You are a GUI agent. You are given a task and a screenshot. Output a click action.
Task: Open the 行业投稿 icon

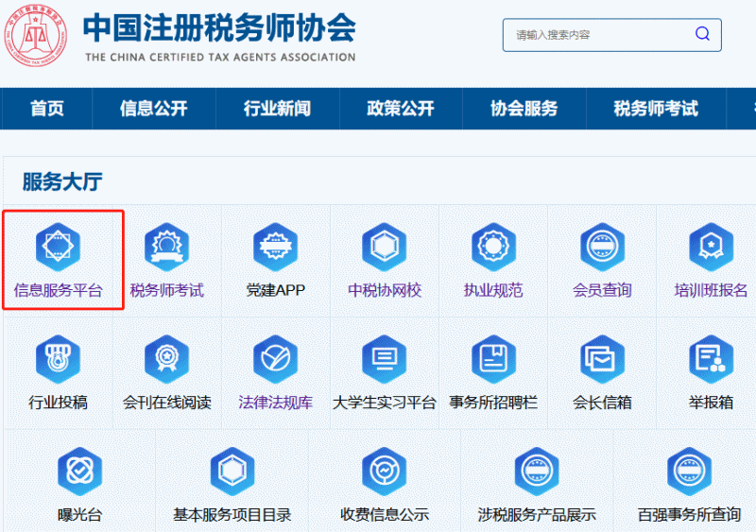58,359
